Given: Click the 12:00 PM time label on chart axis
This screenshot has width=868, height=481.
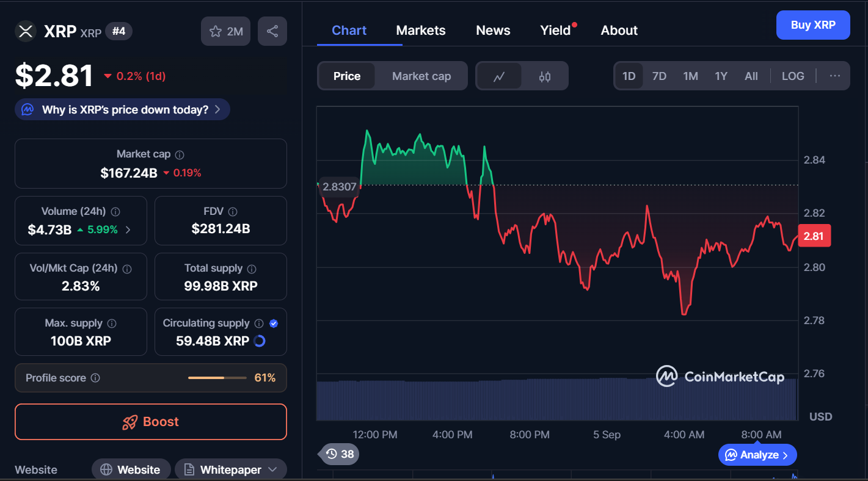Looking at the screenshot, I should click(375, 435).
